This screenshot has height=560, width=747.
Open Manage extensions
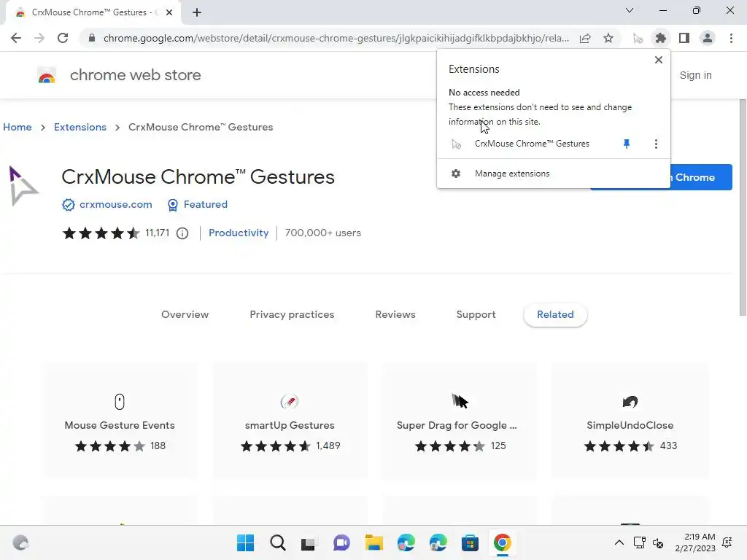click(554, 174)
